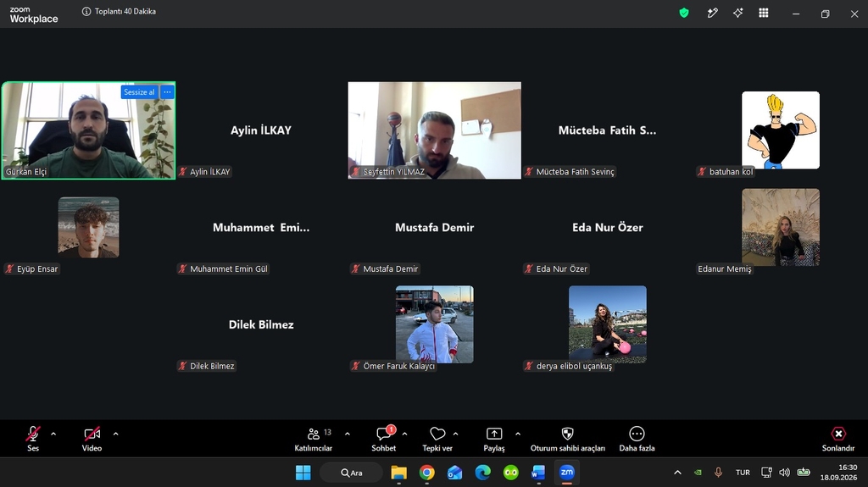Select Seyfettin YILMAZ's video tile
Image resolution: width=868 pixels, height=487 pixels.
click(435, 130)
